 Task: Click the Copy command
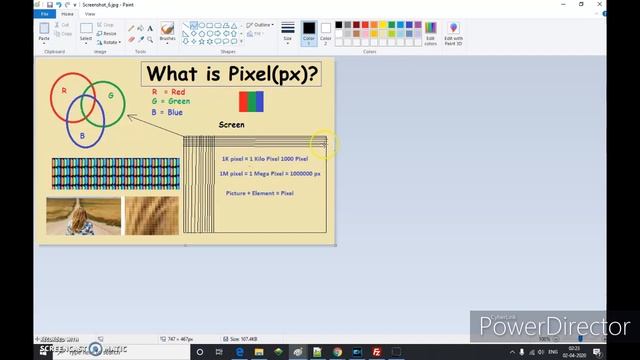coord(63,34)
